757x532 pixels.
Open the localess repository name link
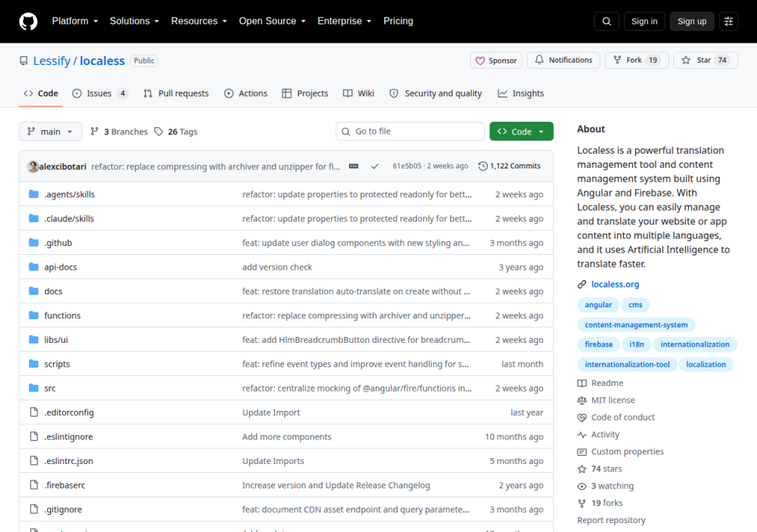click(102, 61)
